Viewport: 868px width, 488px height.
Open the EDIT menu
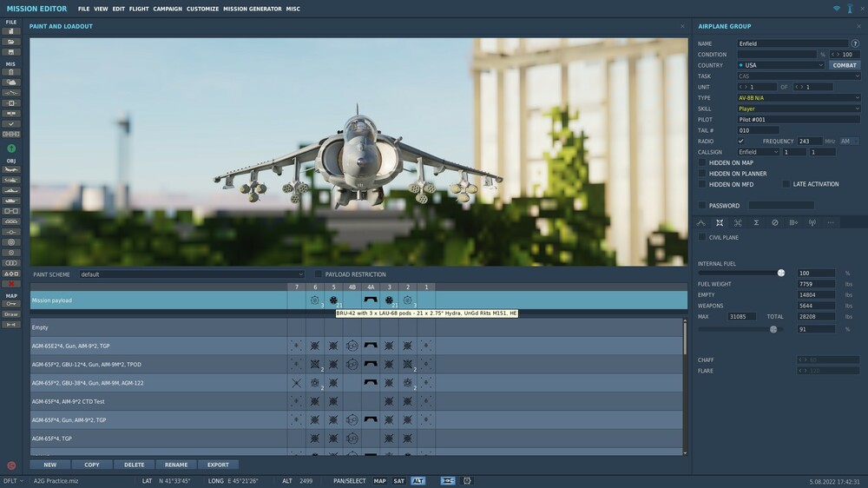click(118, 9)
